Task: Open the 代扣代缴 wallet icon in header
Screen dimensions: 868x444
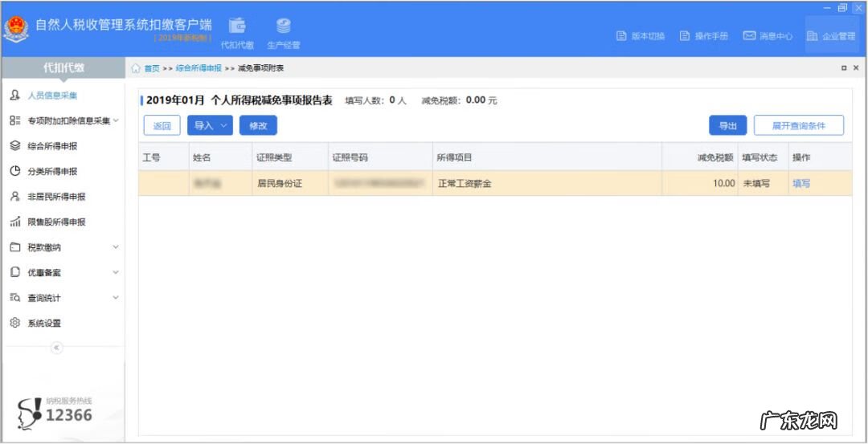Action: [x=237, y=26]
